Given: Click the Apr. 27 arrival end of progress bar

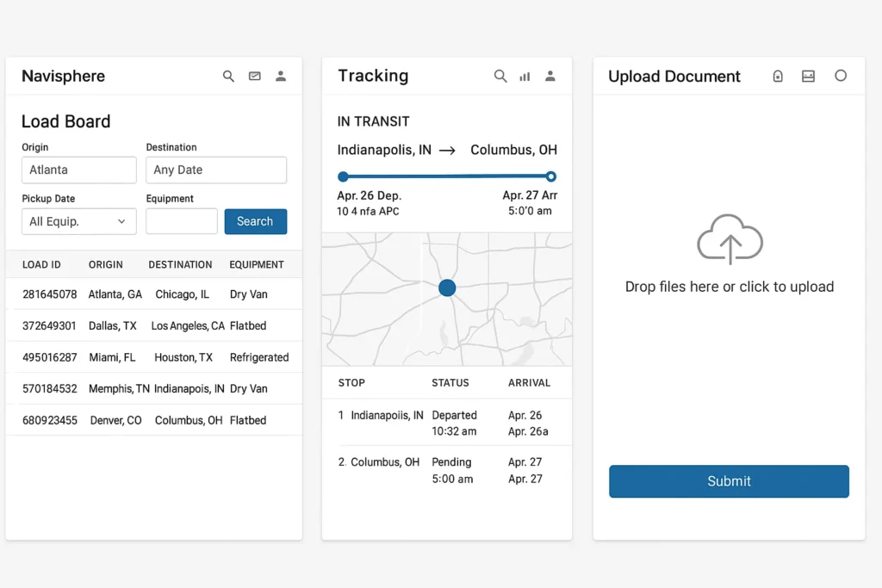Looking at the screenshot, I should (x=550, y=176).
